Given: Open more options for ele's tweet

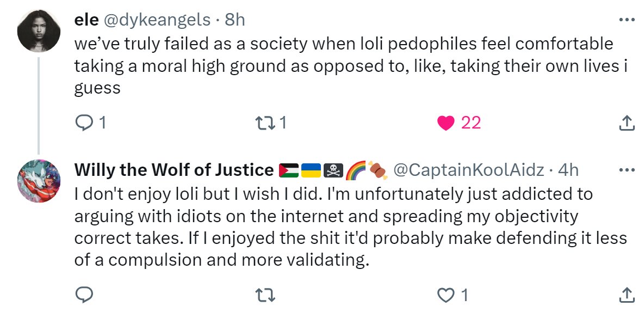Looking at the screenshot, I should pyautogui.click(x=627, y=19).
